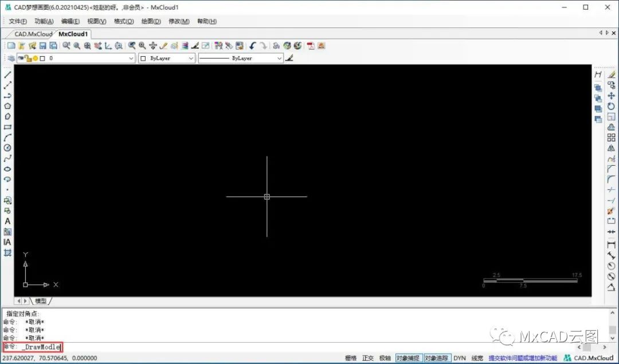The width and height of the screenshot is (619, 364).
Task: Select the Circle drawing tool
Action: pos(7,148)
